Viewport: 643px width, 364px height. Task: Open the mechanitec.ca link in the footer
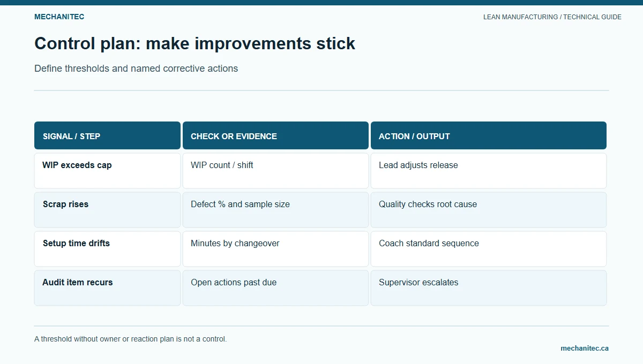pyautogui.click(x=585, y=348)
